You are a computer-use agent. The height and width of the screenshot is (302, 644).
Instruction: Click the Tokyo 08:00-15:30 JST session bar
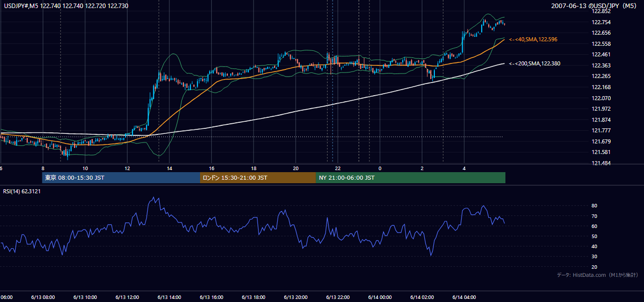coord(121,178)
